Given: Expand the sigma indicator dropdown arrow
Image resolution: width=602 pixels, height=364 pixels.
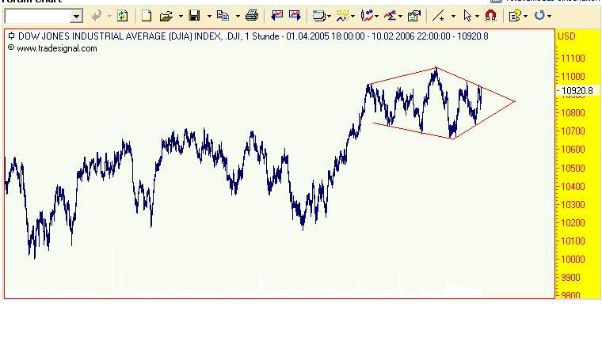Looking at the screenshot, I should [x=401, y=16].
